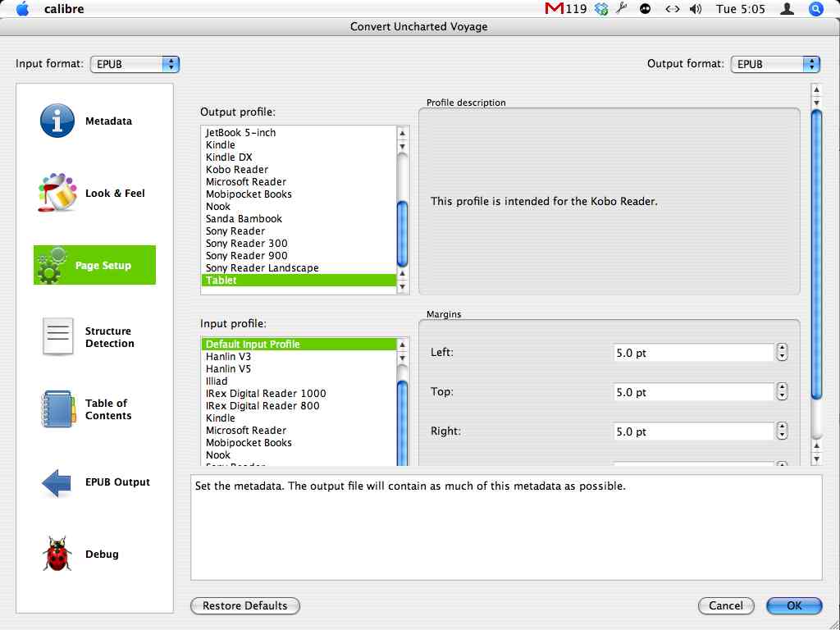Open Look & Feel paint bucket icon
The image size is (840, 630).
click(x=57, y=193)
